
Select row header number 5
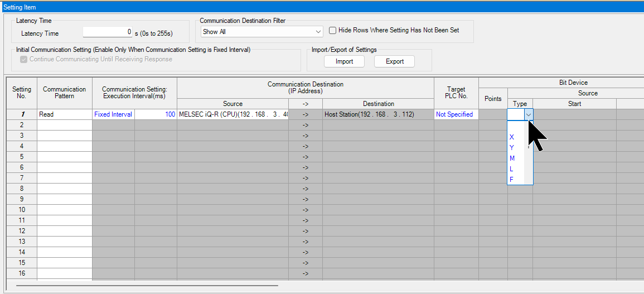click(x=22, y=157)
